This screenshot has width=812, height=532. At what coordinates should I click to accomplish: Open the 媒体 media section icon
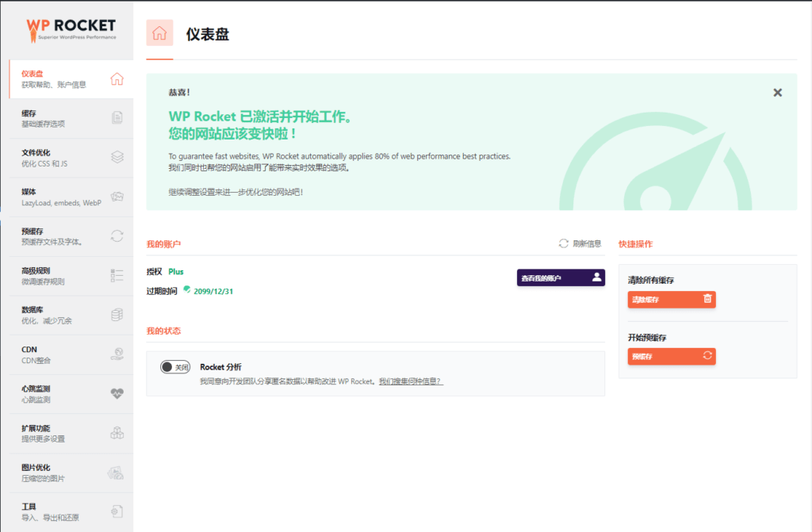point(117,197)
